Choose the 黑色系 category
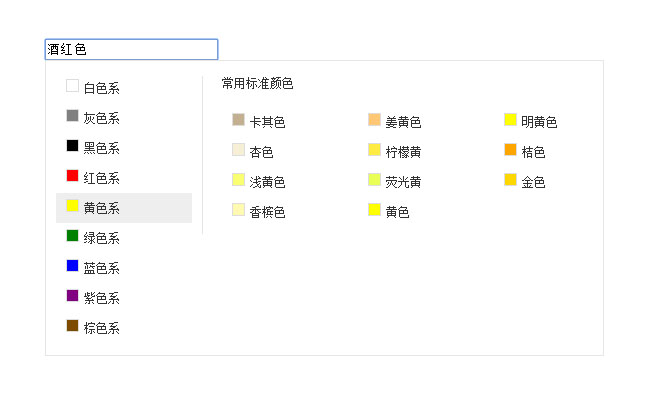Screen dimensions: 650x400 coord(93,148)
